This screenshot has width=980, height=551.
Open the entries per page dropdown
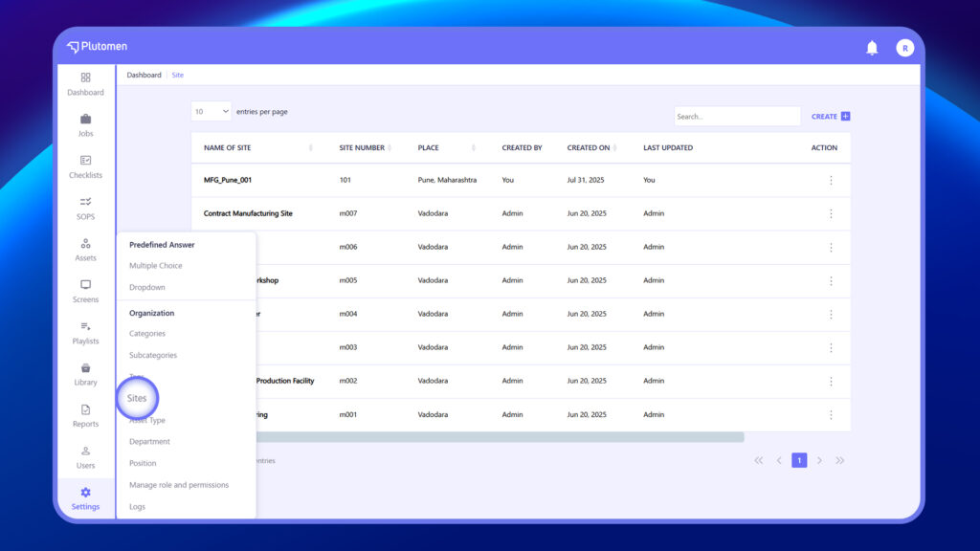click(x=212, y=111)
